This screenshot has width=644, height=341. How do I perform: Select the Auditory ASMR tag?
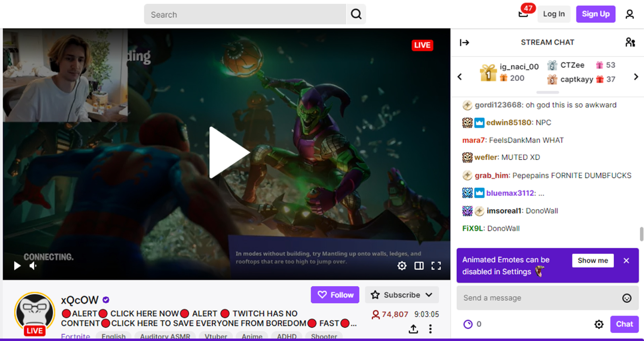[165, 337]
